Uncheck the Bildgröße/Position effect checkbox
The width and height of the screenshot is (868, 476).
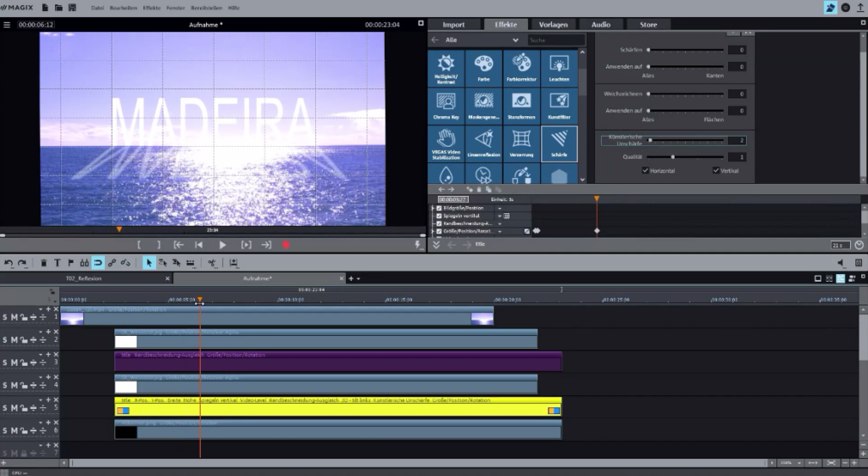click(439, 209)
